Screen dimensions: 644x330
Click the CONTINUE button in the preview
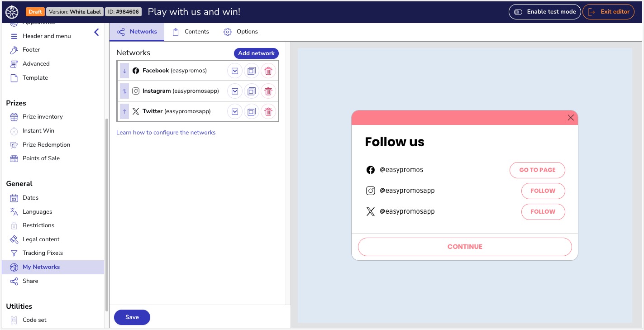[465, 247]
